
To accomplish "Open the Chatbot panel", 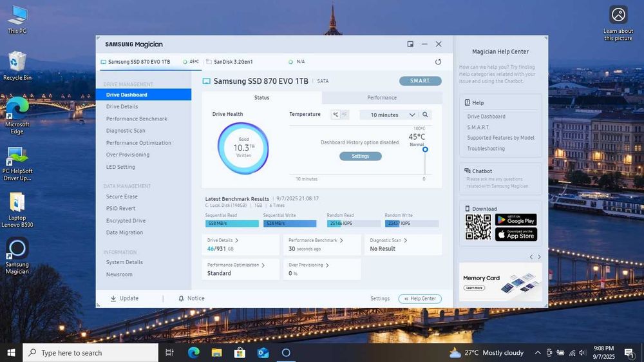I will [x=500, y=178].
